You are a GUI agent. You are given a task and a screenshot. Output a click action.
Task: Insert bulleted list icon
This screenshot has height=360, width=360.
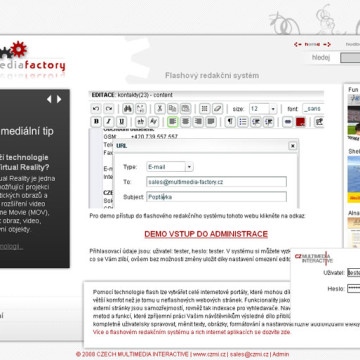click(243, 122)
